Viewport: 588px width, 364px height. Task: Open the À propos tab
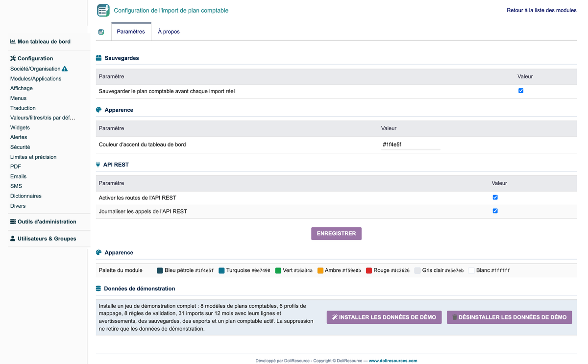[x=169, y=32]
